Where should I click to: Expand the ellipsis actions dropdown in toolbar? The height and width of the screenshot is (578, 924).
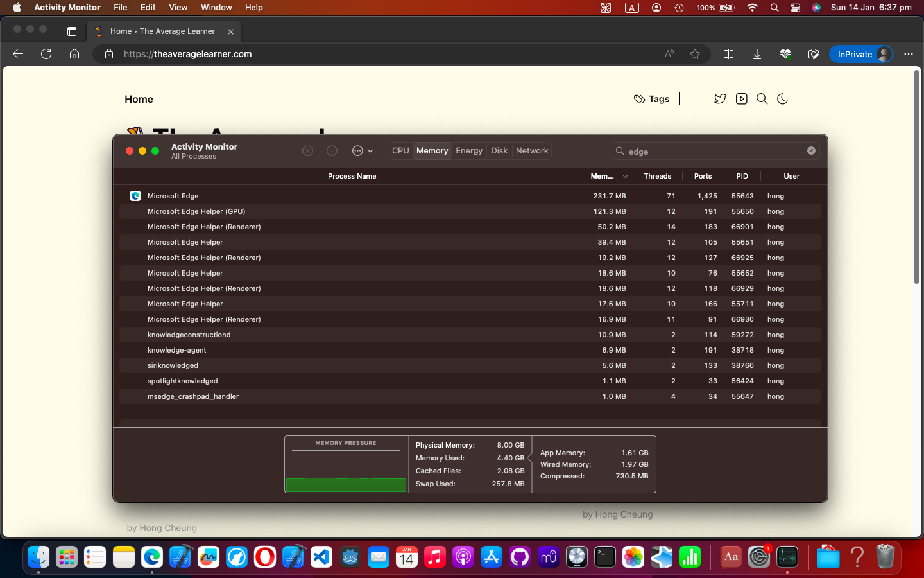(362, 151)
